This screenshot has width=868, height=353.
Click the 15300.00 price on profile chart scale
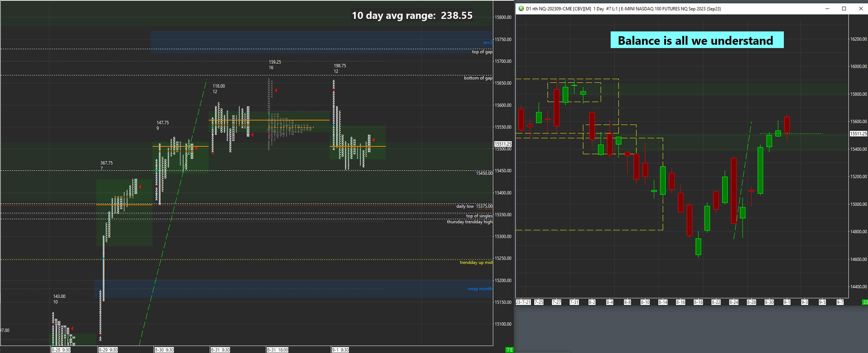pyautogui.click(x=503, y=237)
